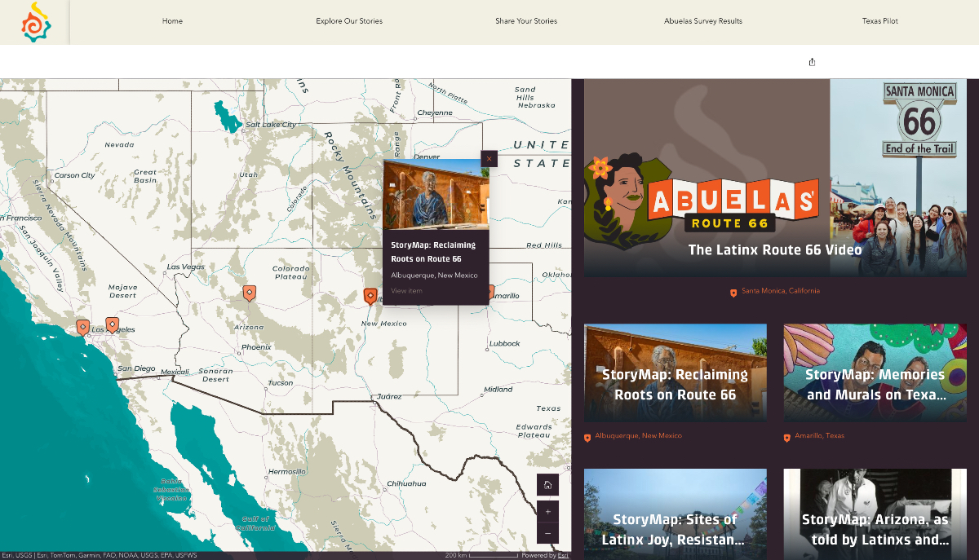Open Texas Pilot page
The width and height of the screenshot is (979, 560).
(880, 21)
